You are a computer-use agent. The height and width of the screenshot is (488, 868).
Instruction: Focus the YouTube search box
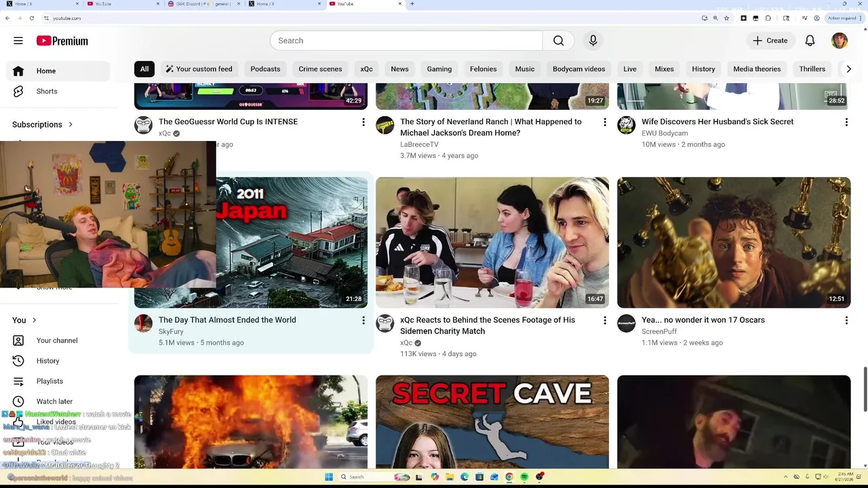[x=406, y=41]
